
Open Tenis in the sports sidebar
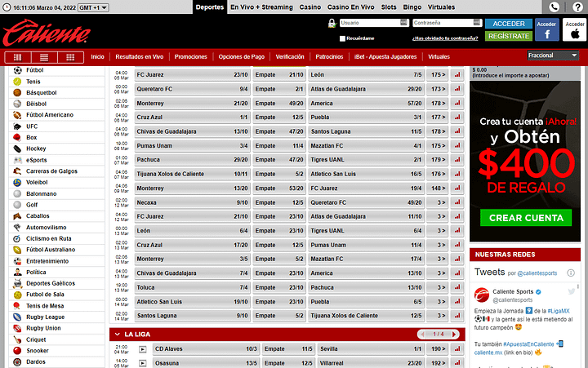(x=56, y=82)
